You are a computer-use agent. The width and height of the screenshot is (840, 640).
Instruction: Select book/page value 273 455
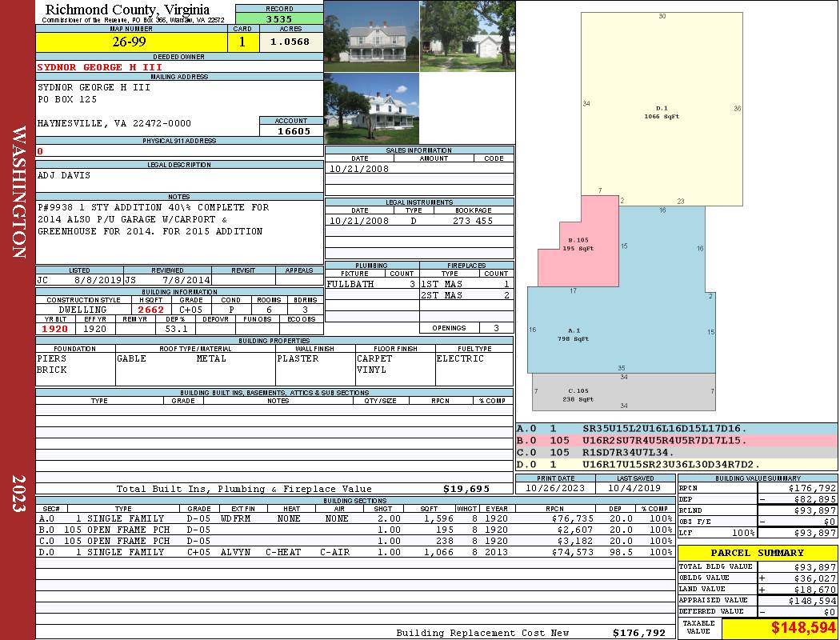[473, 221]
